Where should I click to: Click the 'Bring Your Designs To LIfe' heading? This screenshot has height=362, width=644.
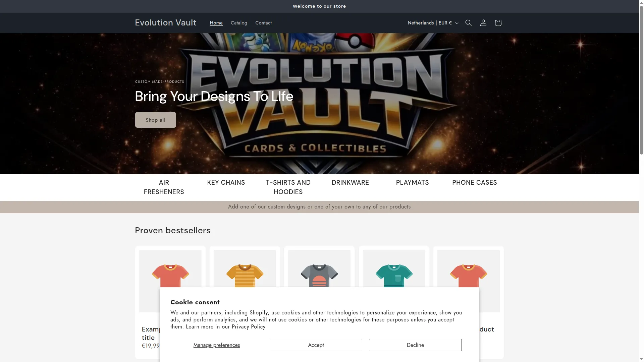(x=214, y=96)
